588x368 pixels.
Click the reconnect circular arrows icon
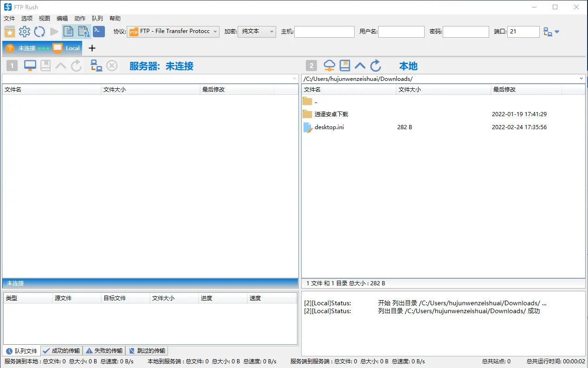(40, 31)
